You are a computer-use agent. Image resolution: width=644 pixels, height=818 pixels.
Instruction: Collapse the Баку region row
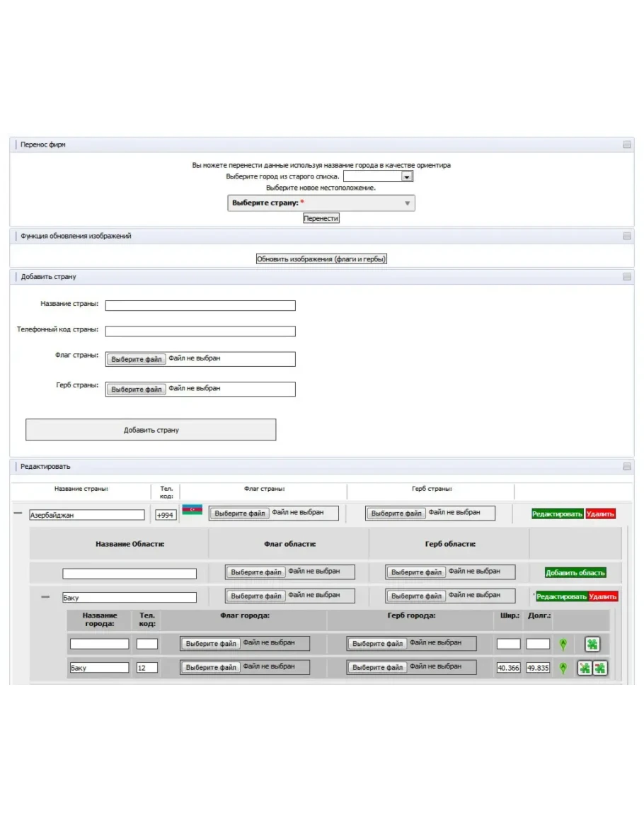[45, 597]
